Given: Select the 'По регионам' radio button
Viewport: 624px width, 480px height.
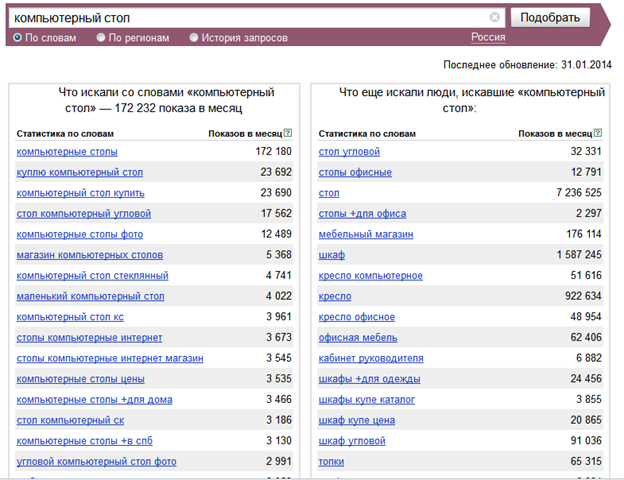Looking at the screenshot, I should click(101, 37).
